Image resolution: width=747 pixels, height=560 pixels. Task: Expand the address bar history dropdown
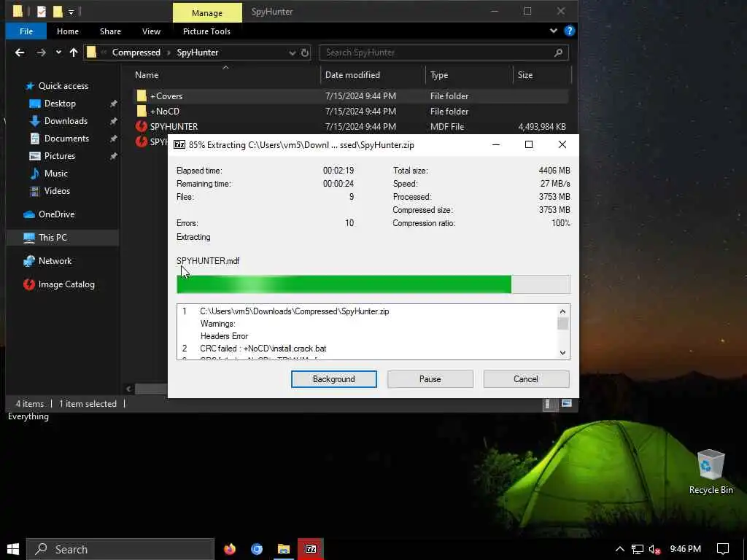coord(292,52)
